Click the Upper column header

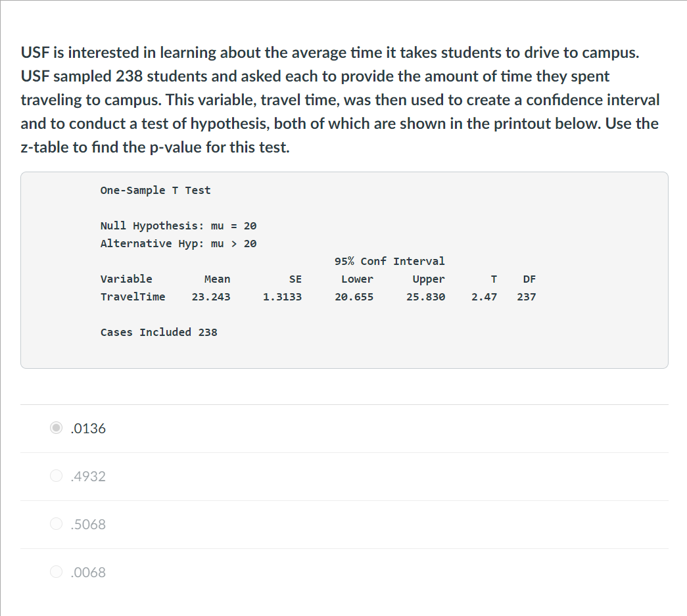[x=429, y=279]
